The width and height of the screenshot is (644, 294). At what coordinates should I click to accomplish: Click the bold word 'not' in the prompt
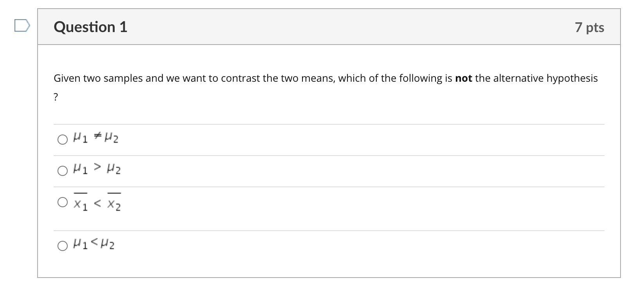pyautogui.click(x=464, y=78)
